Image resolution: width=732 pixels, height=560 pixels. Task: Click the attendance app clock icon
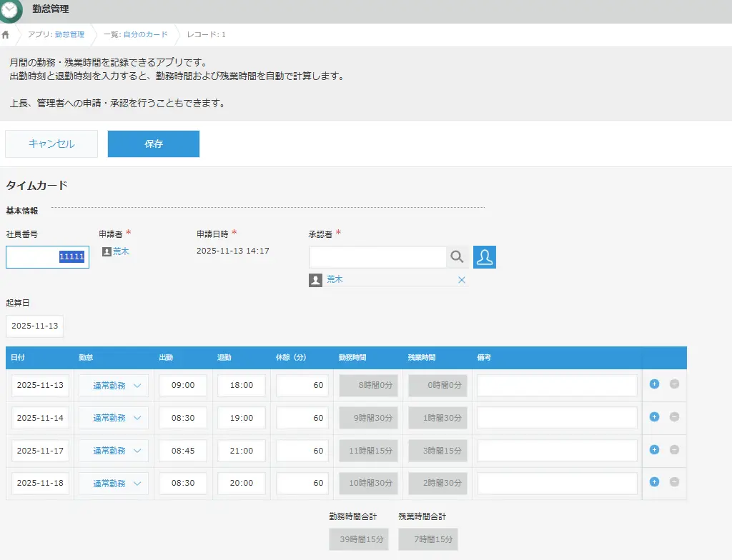coord(11,10)
